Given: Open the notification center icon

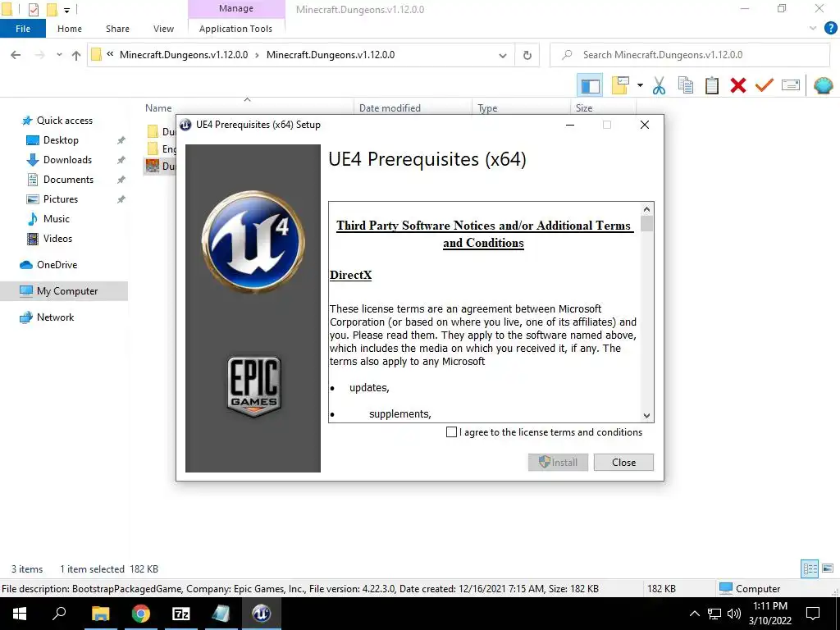Looking at the screenshot, I should pyautogui.click(x=813, y=614).
